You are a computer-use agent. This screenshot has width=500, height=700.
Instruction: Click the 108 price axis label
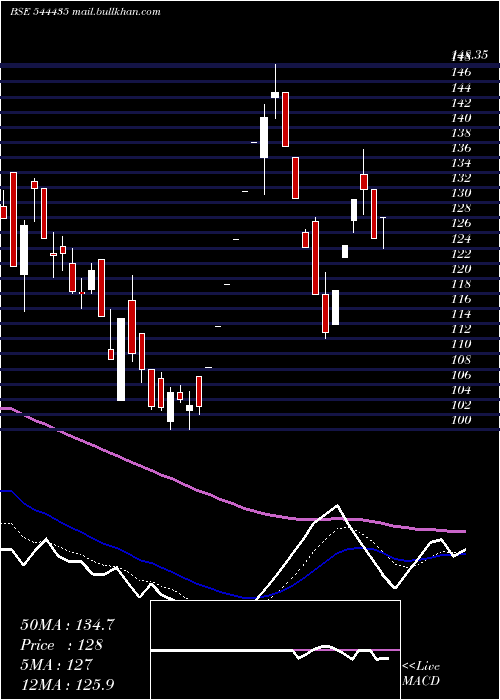[462, 359]
